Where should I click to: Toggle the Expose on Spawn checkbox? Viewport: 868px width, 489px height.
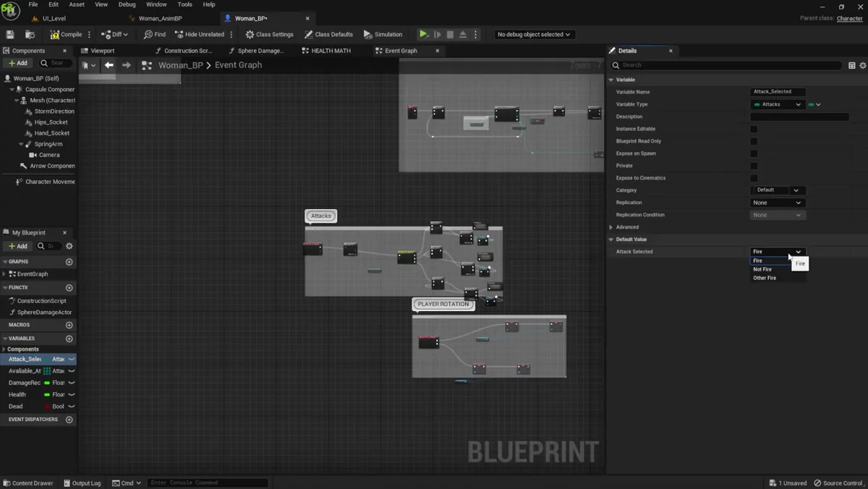coord(754,153)
